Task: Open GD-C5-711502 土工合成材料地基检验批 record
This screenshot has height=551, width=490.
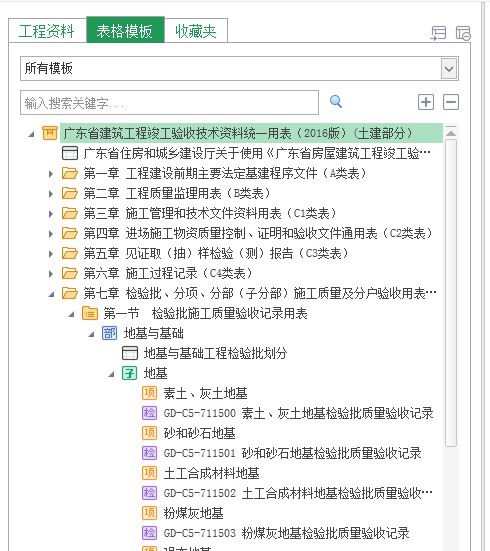Action: (x=298, y=493)
